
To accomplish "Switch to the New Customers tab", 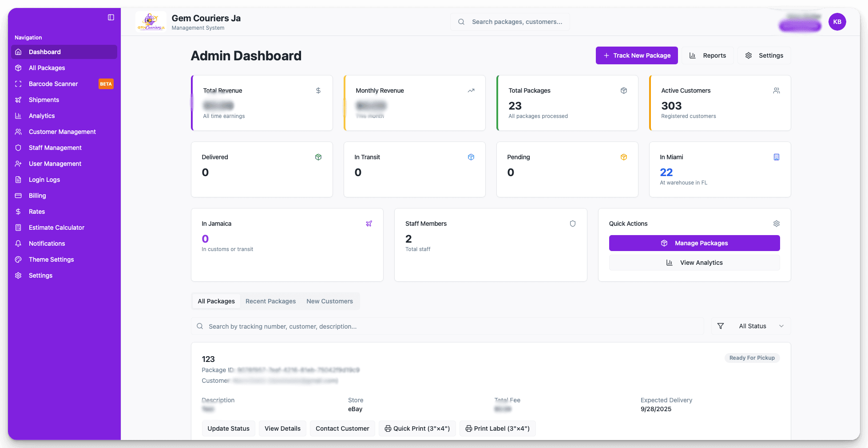I will [329, 301].
